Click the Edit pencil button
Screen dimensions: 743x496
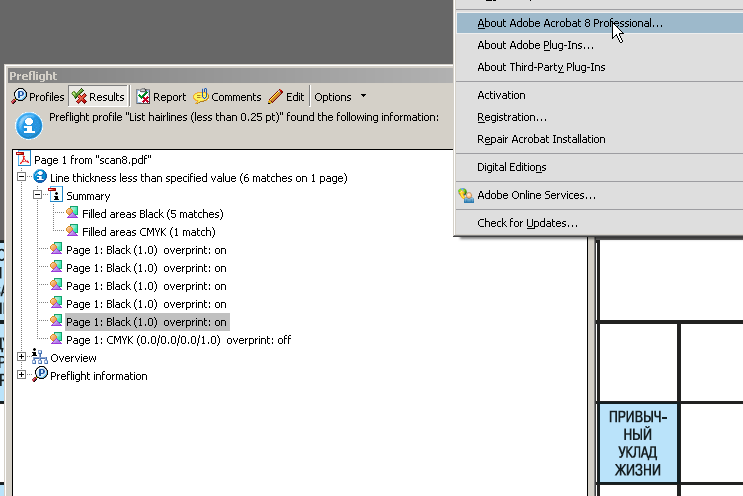pos(286,97)
